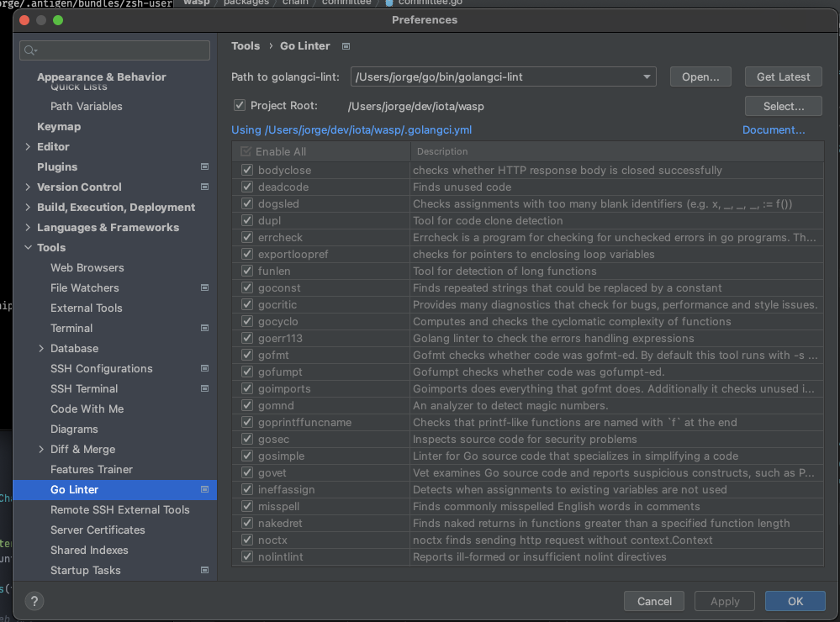
Task: Select Features Trainer settings
Action: [x=92, y=469]
